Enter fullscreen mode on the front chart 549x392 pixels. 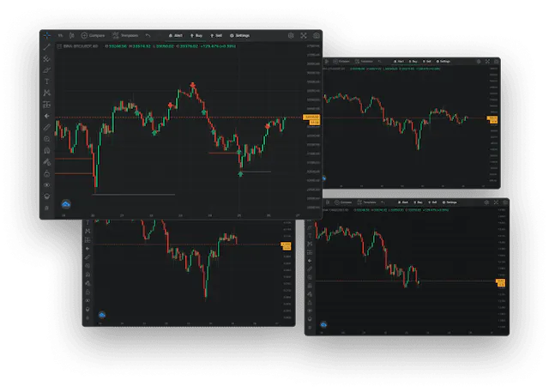coord(304,36)
